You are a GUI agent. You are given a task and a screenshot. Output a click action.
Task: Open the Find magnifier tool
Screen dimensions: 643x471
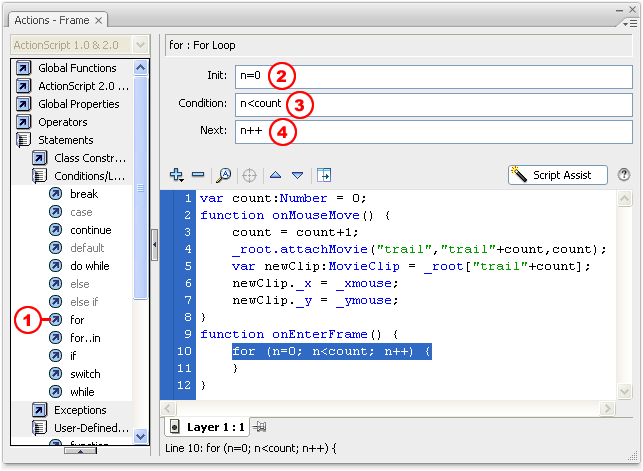pos(224,174)
